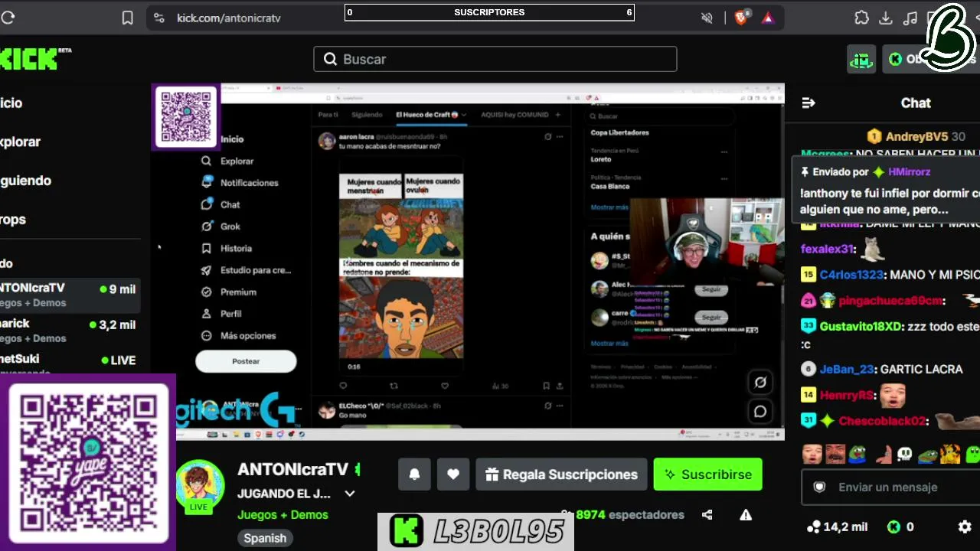Report the stream via the warning triangle icon

[x=746, y=515]
